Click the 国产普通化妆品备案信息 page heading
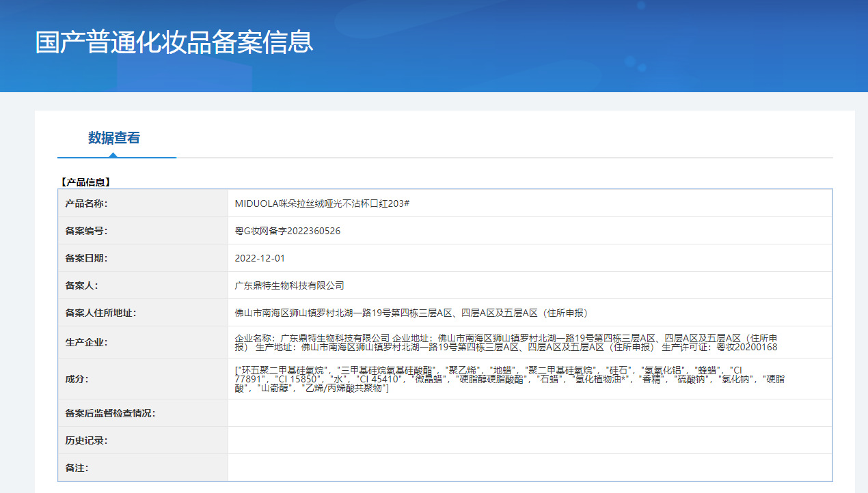This screenshot has height=493, width=868. pos(174,42)
